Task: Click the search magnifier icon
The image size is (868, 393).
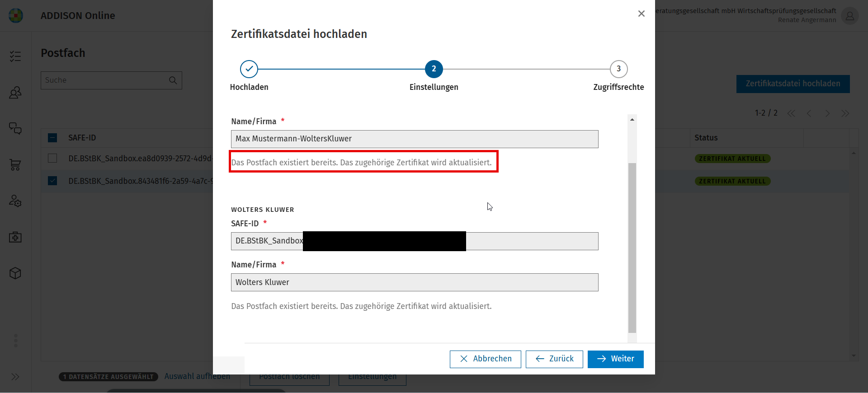Action: coord(173,80)
